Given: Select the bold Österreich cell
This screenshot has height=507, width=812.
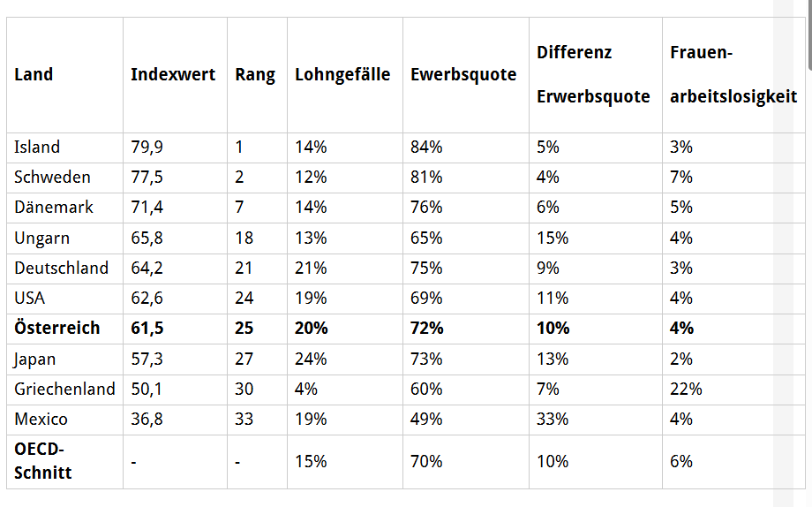Looking at the screenshot, I should [x=57, y=329].
